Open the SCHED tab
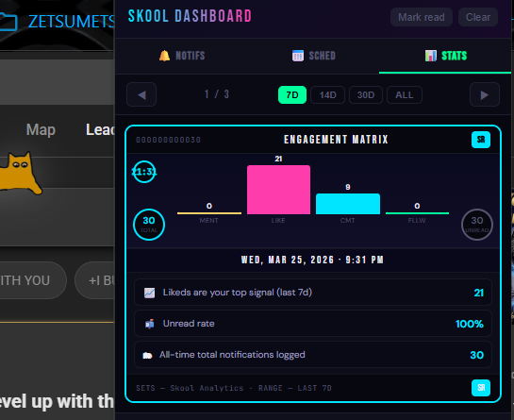The width and height of the screenshot is (514, 420). coord(313,56)
